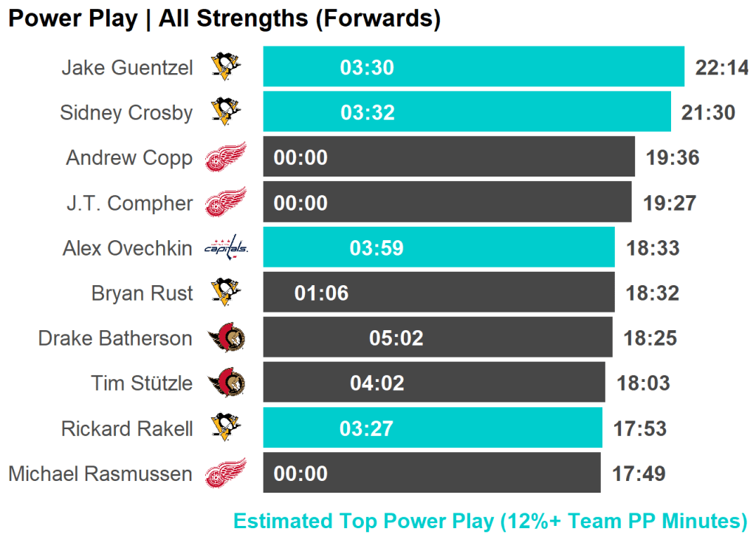Click the Senators logo beside Drake Batherson
Screen dimensions: 756x540
226,338
